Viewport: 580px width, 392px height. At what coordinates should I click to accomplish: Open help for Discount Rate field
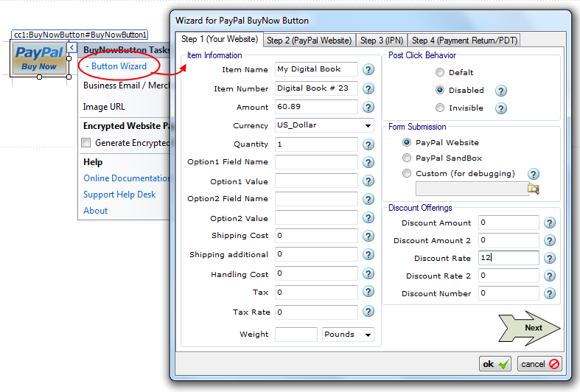[x=550, y=259]
